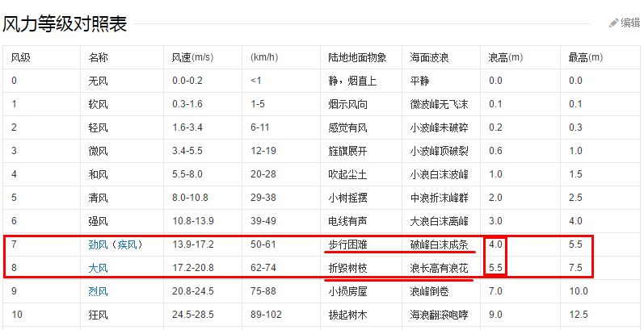Open the 劲风 link in row 7

coord(98,245)
